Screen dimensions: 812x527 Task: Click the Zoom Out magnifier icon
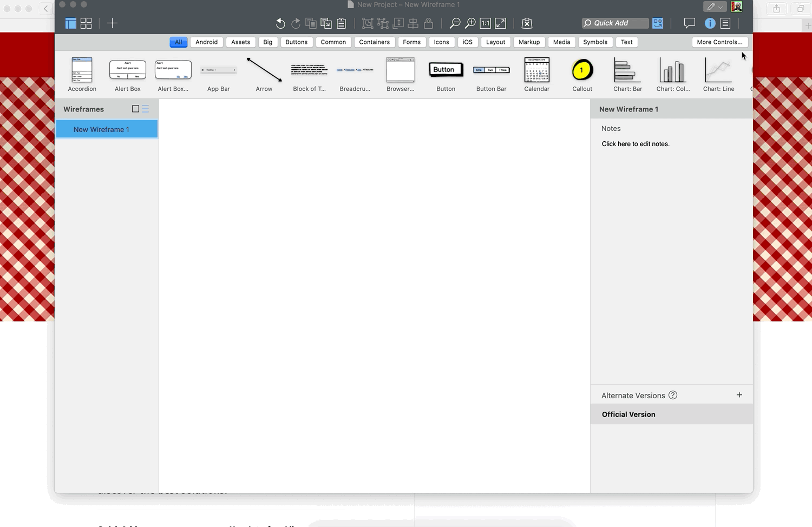point(455,23)
